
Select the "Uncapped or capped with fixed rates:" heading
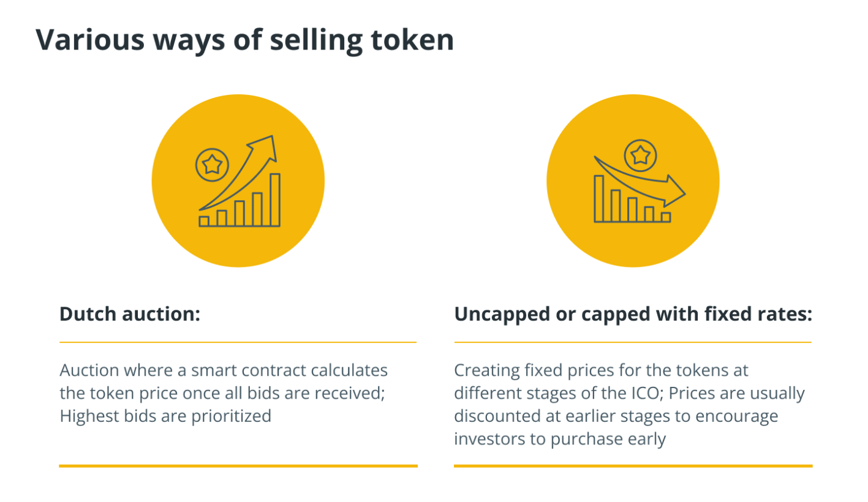pos(633,314)
